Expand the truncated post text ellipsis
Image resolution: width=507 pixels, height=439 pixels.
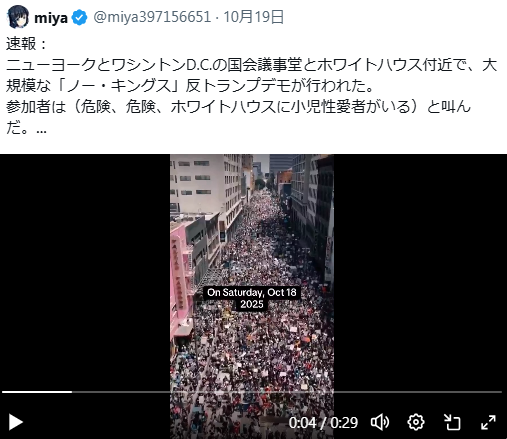tap(41, 130)
